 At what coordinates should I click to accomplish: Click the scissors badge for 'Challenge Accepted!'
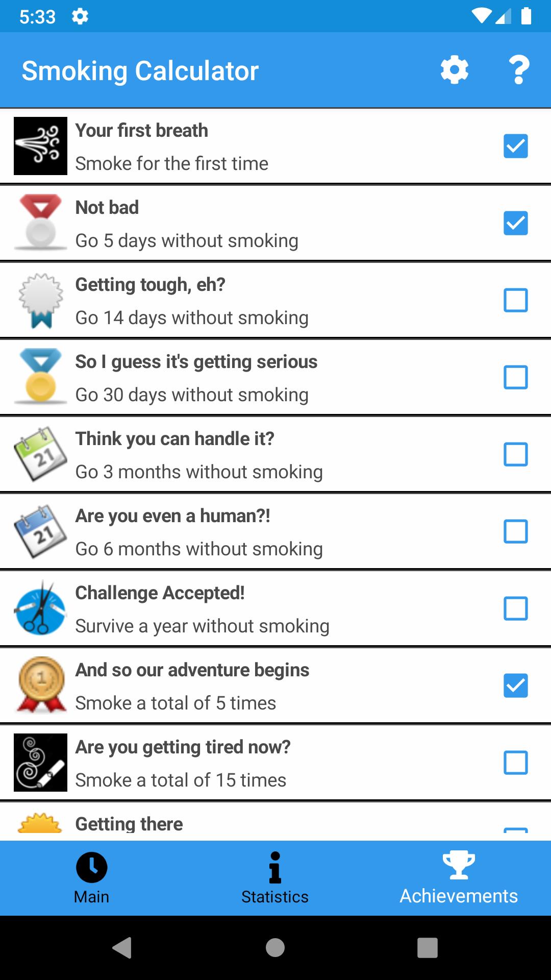pos(40,608)
